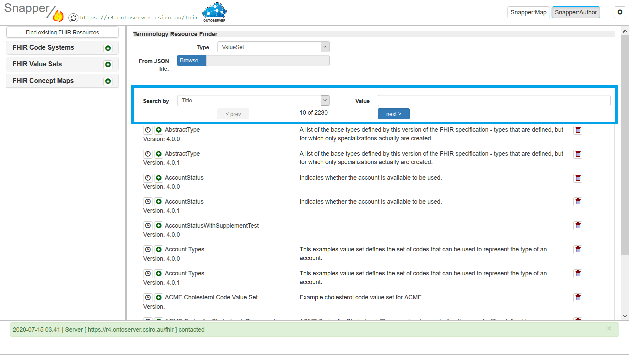The image size is (629, 364).
Task: Click the FHIR server URL link
Action: 139,18
